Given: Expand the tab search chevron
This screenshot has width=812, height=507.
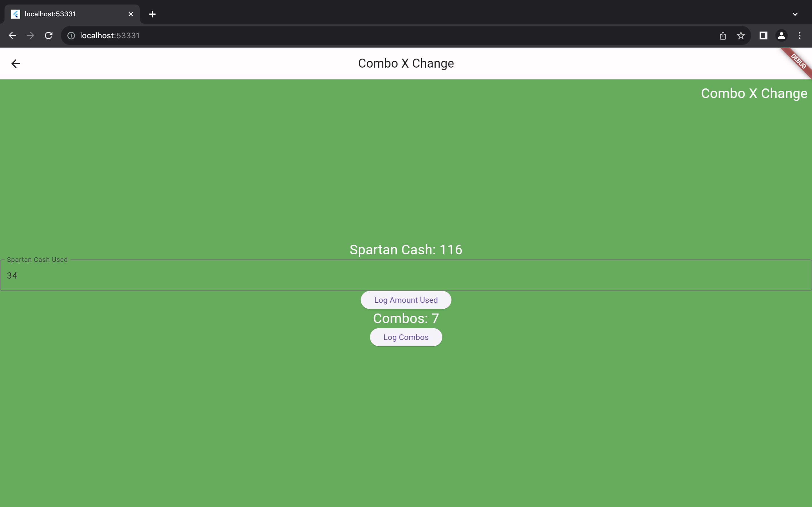Looking at the screenshot, I should click(x=795, y=14).
